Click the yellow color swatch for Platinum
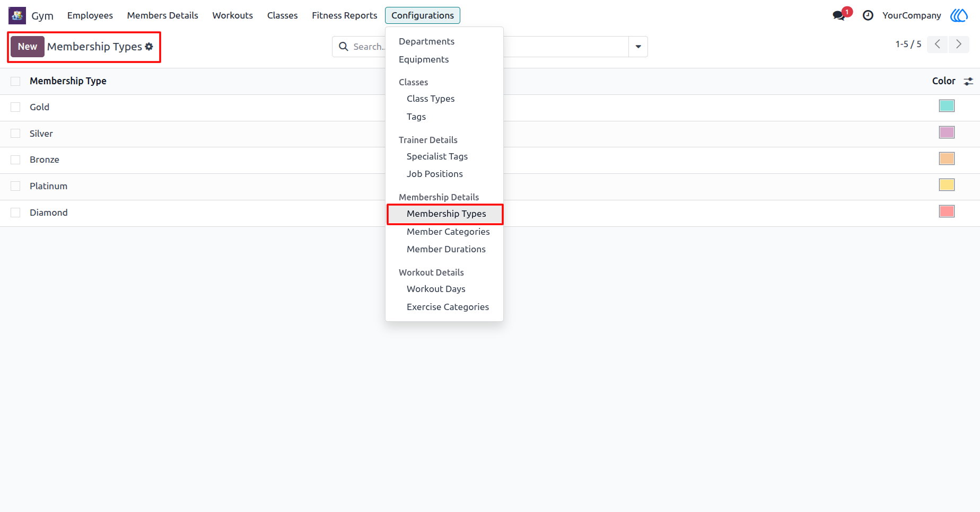 [947, 184]
